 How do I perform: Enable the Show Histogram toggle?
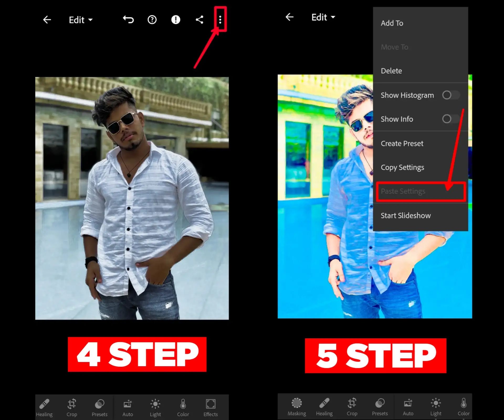451,95
